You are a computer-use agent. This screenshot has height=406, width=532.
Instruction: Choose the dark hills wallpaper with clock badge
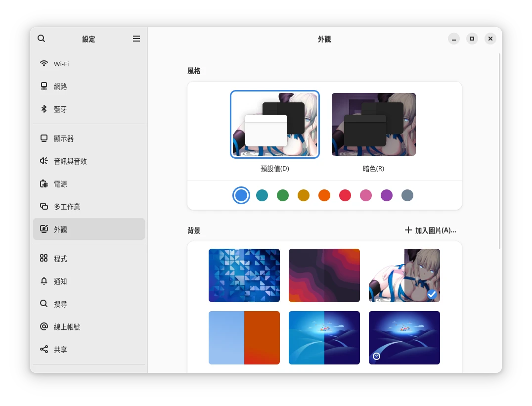pos(404,338)
